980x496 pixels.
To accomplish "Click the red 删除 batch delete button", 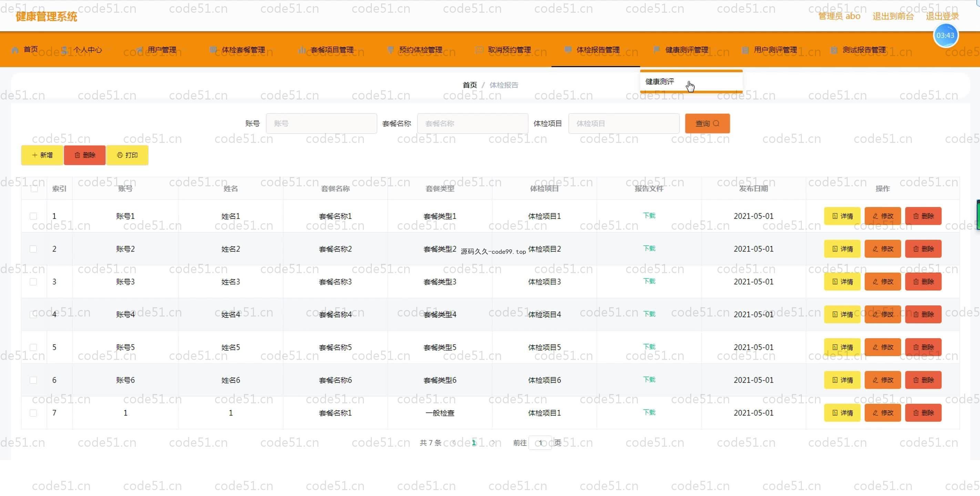I will click(x=84, y=155).
